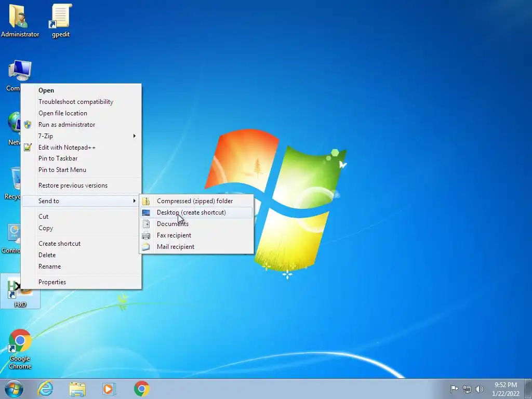Open the network tray icon
This screenshot has height=399, width=532.
pyautogui.click(x=467, y=389)
